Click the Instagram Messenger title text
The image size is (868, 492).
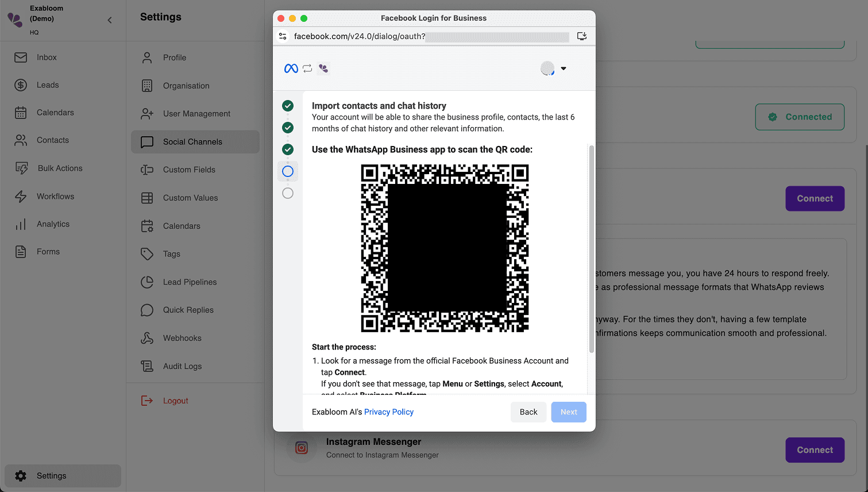[x=374, y=442]
